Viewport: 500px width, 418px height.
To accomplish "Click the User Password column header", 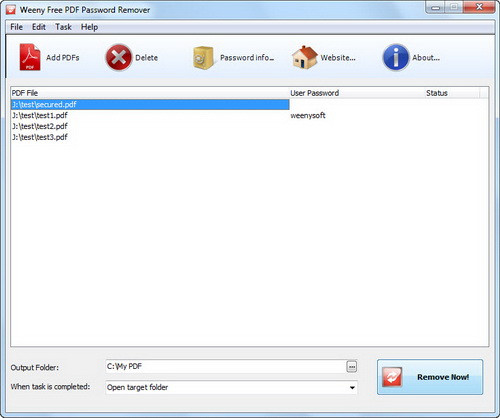I will 357,93.
